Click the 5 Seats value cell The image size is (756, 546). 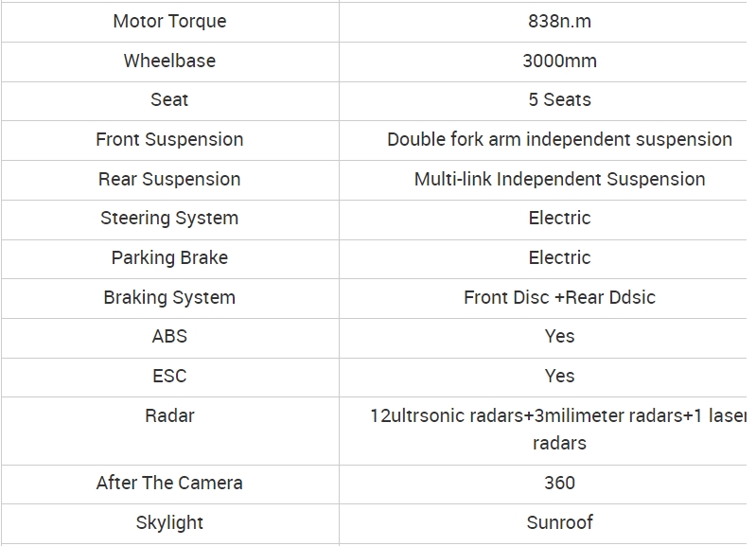coord(559,99)
